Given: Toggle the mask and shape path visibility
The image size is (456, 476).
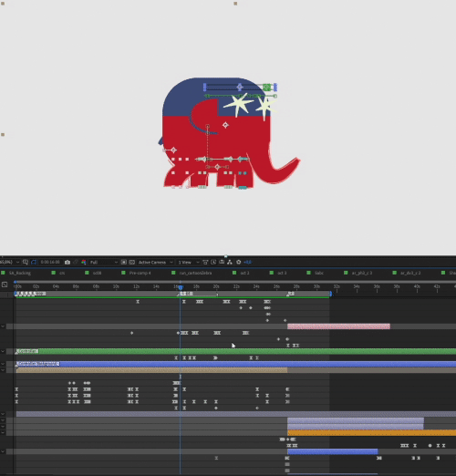Looking at the screenshot, I should (x=34, y=262).
